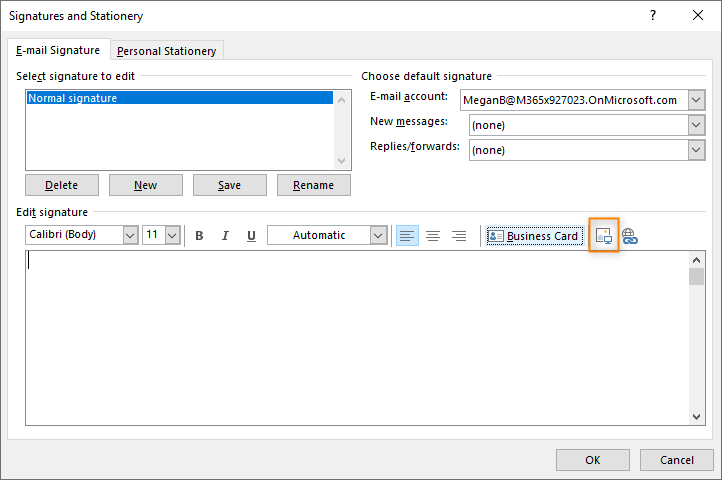Confirm with the OK button
Viewport: 722px width, 480px height.
coord(593,460)
